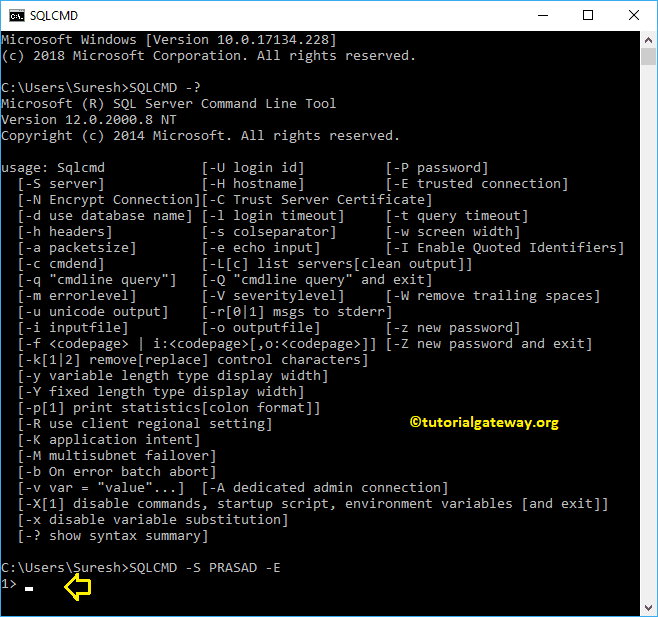This screenshot has height=617, width=658.
Task: Minimize the SQLCMD window
Action: [543, 16]
